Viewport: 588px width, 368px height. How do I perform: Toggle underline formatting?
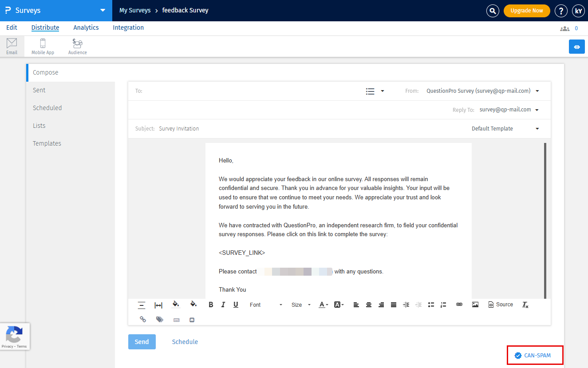tap(236, 305)
